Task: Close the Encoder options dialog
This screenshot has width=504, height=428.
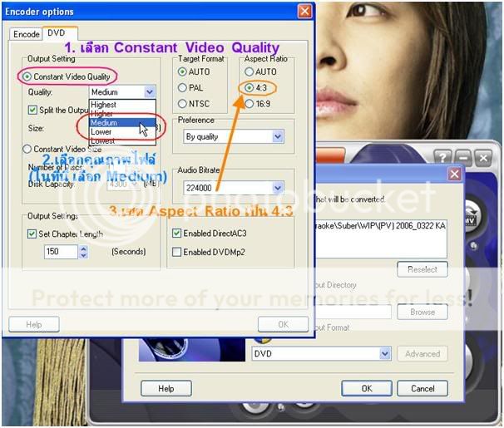Action: (304, 12)
